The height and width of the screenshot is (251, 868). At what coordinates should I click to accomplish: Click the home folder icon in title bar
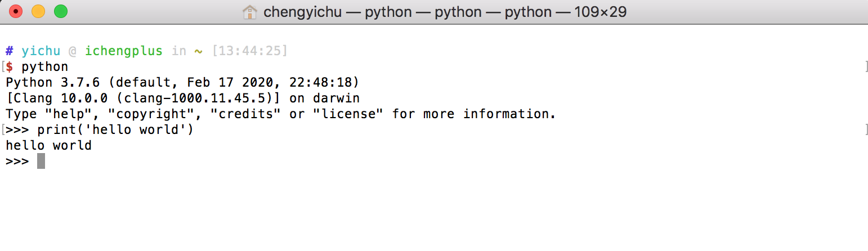coord(250,12)
